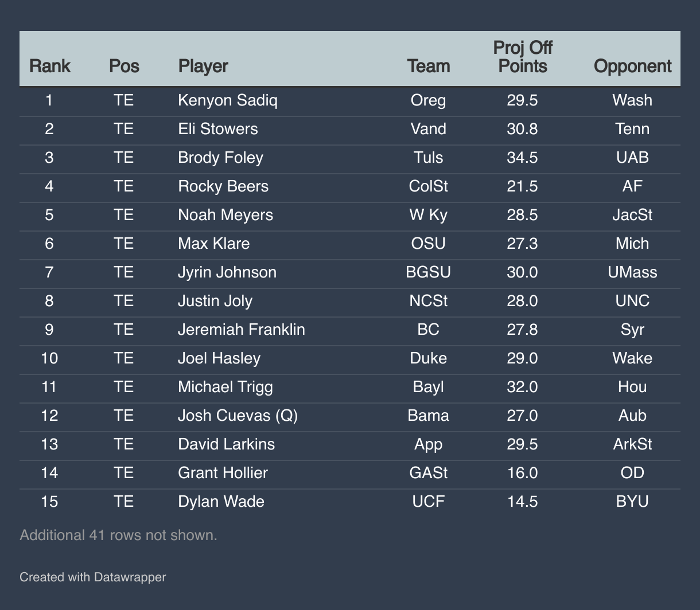Click the JacSt opponent cell
This screenshot has width=700, height=610.
click(x=632, y=214)
